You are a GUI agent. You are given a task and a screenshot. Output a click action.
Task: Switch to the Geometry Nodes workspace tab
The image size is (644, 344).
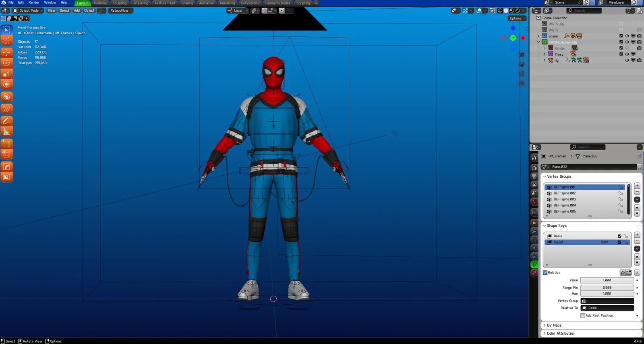[x=277, y=3]
